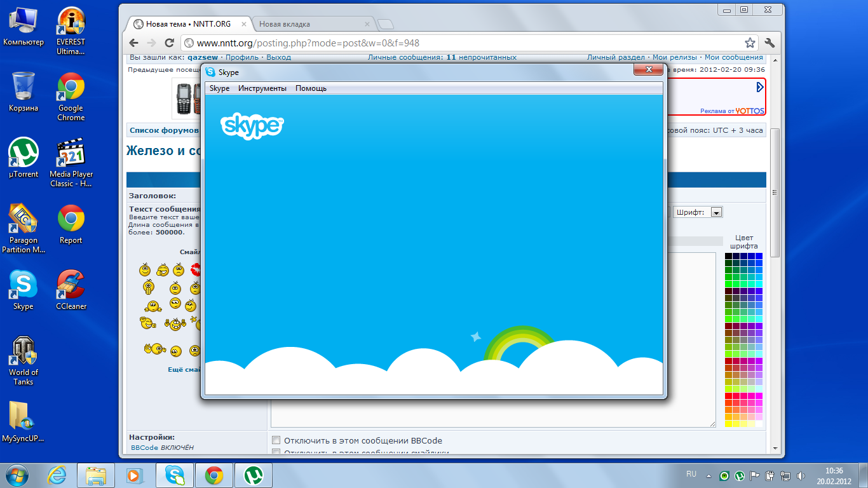
Task: Click the Skype logo in Skype window
Action: (x=252, y=126)
